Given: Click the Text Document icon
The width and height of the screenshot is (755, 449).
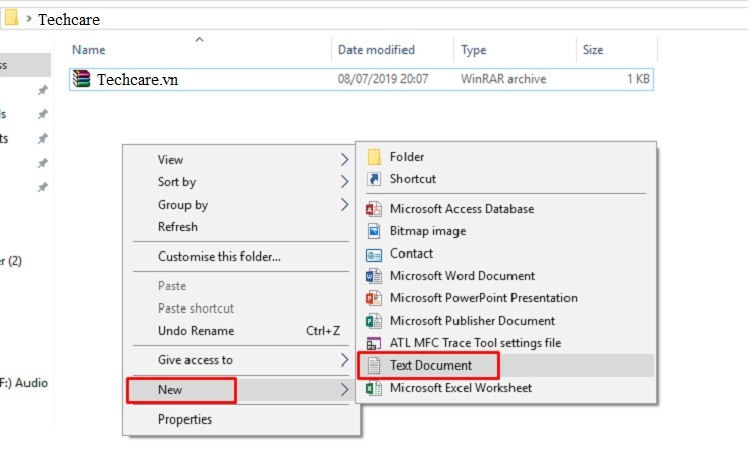Looking at the screenshot, I should pos(374,366).
